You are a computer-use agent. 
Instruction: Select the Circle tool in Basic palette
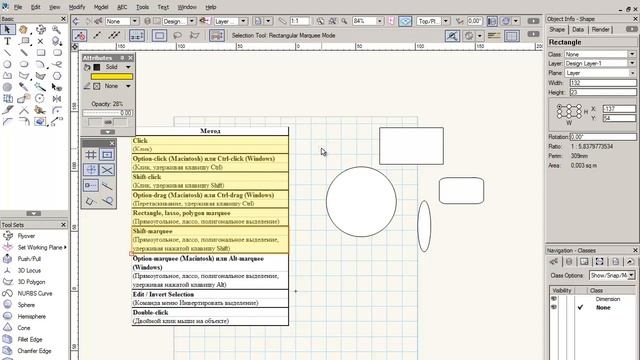point(7,64)
